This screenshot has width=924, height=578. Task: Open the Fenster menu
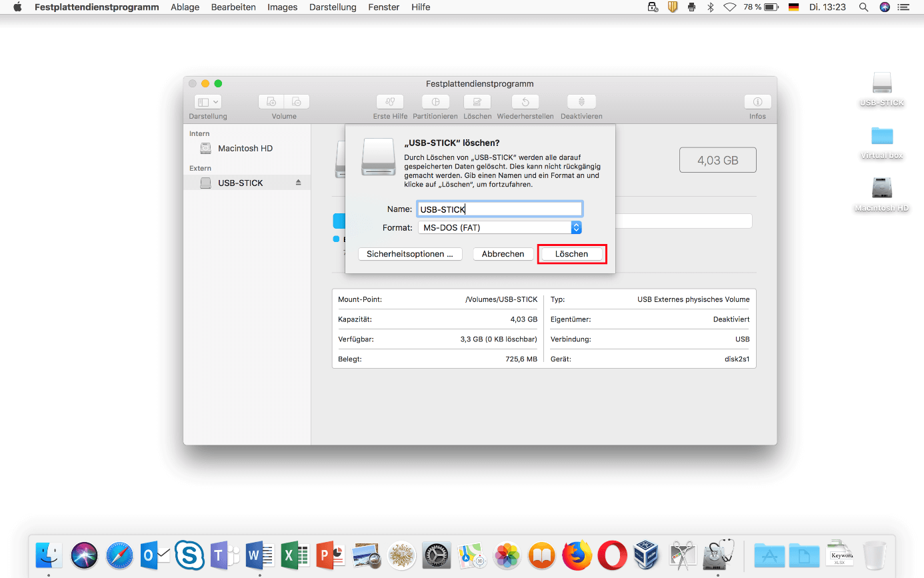click(x=384, y=7)
